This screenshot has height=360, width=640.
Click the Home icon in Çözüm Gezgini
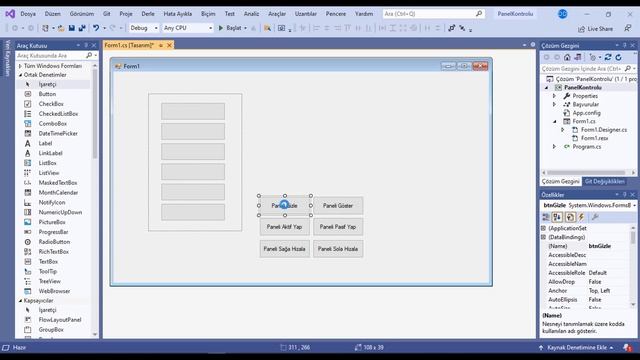567,58
